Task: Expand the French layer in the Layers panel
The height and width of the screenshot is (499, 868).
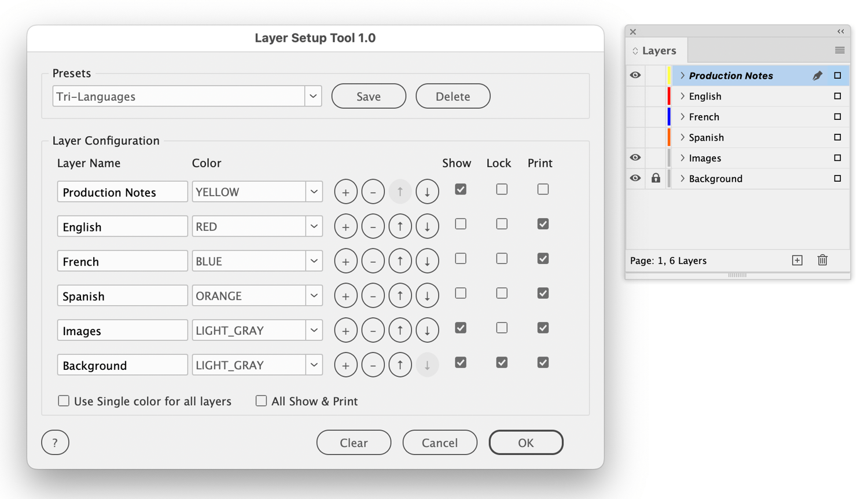Action: [682, 117]
